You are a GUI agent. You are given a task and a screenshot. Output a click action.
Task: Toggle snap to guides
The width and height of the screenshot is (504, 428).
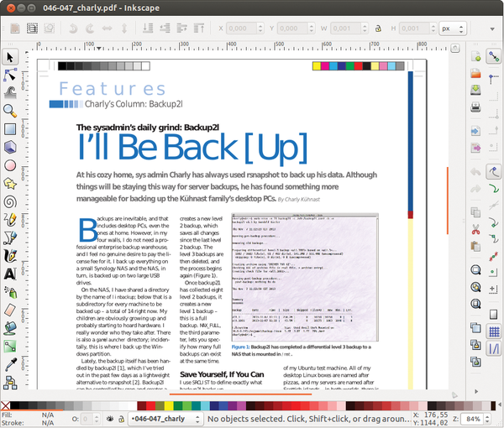[493, 348]
